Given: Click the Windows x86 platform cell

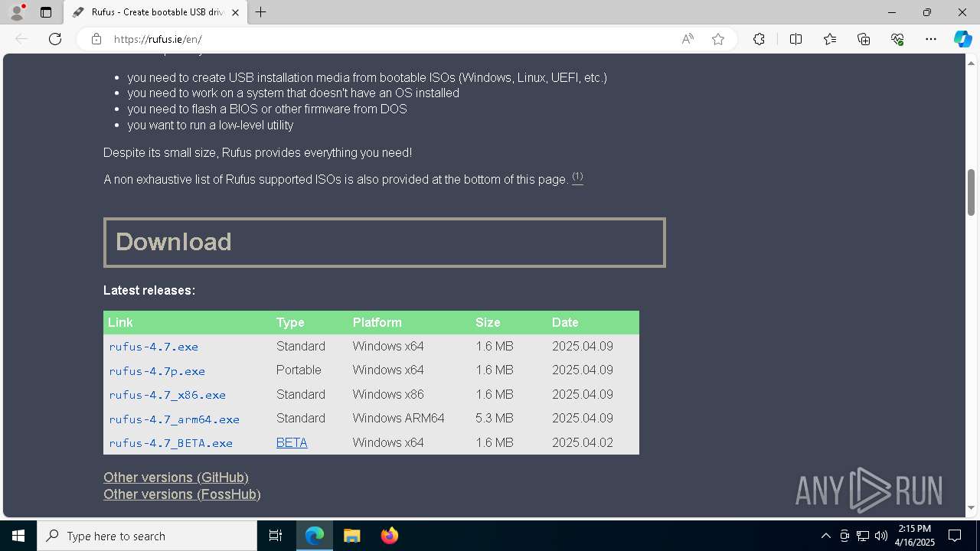Looking at the screenshot, I should (388, 394).
